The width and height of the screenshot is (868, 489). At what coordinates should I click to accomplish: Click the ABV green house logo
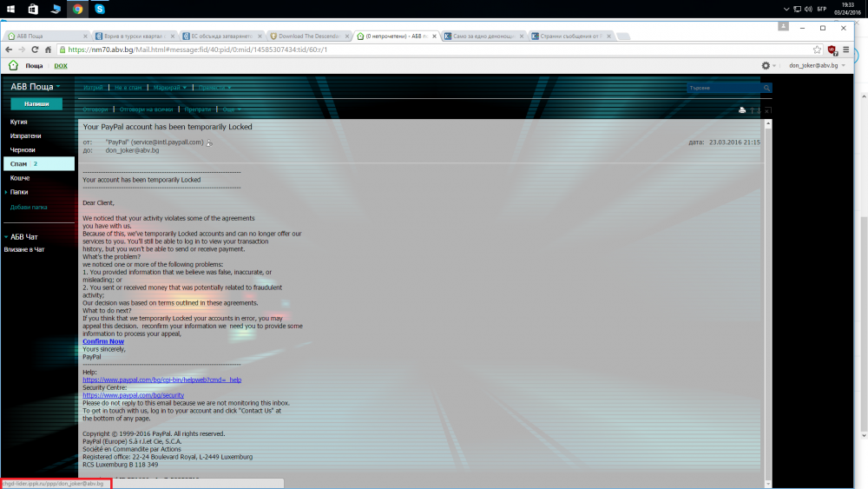13,65
